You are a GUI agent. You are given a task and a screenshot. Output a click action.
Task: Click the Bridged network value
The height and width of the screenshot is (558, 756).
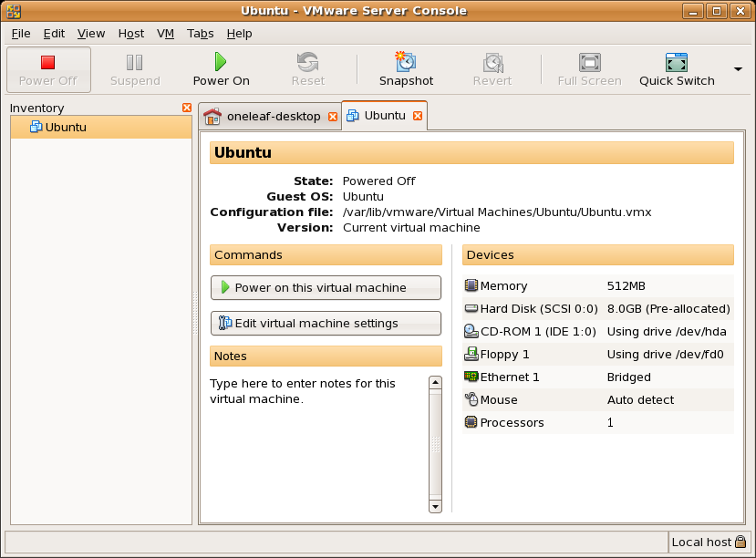(x=628, y=377)
